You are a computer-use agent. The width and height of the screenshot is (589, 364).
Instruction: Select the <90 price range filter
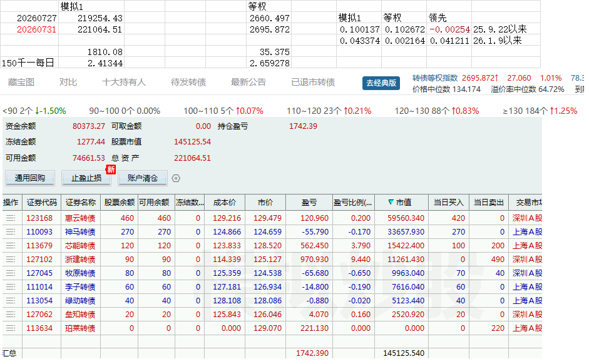[x=34, y=111]
